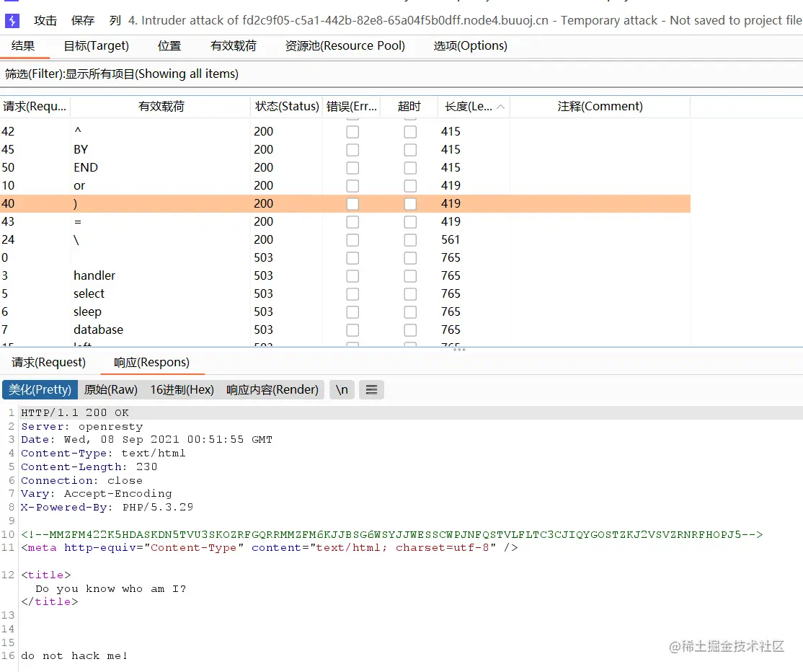The width and height of the screenshot is (803, 672).
Task: Click the 'do not hack me!' text
Action: [x=74, y=656]
